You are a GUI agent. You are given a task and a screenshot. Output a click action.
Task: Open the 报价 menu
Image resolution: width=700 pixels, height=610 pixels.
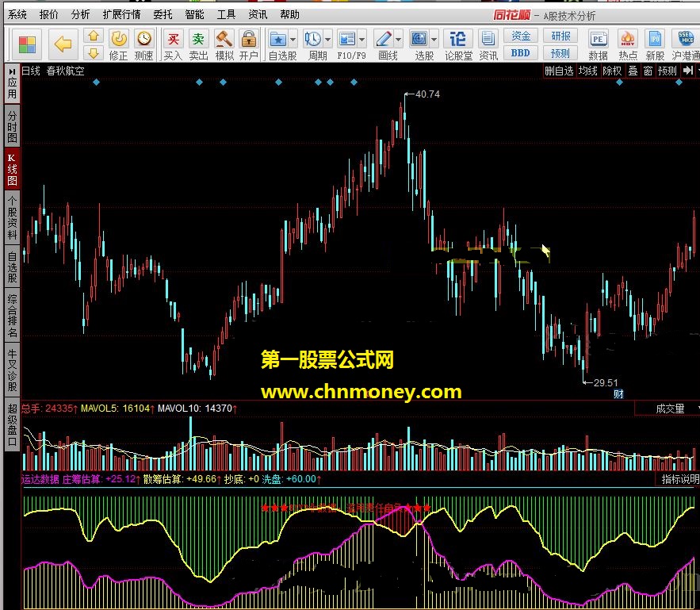tap(48, 15)
